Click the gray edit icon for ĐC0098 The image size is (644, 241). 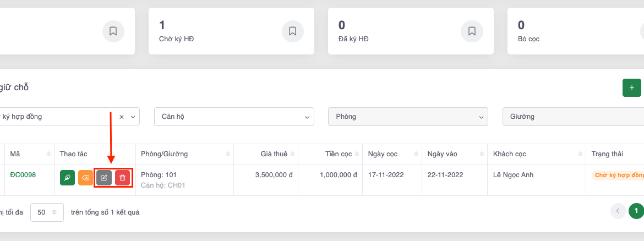tap(104, 178)
